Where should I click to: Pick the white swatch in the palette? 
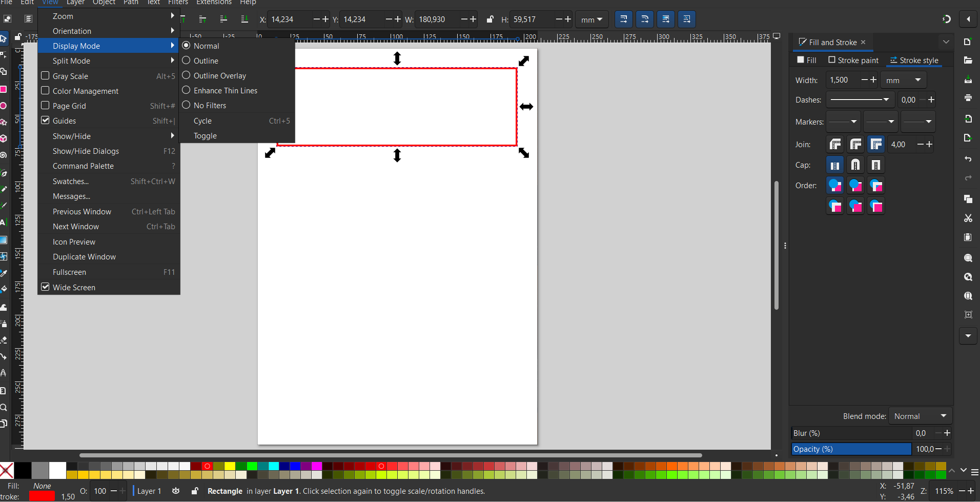pos(57,470)
